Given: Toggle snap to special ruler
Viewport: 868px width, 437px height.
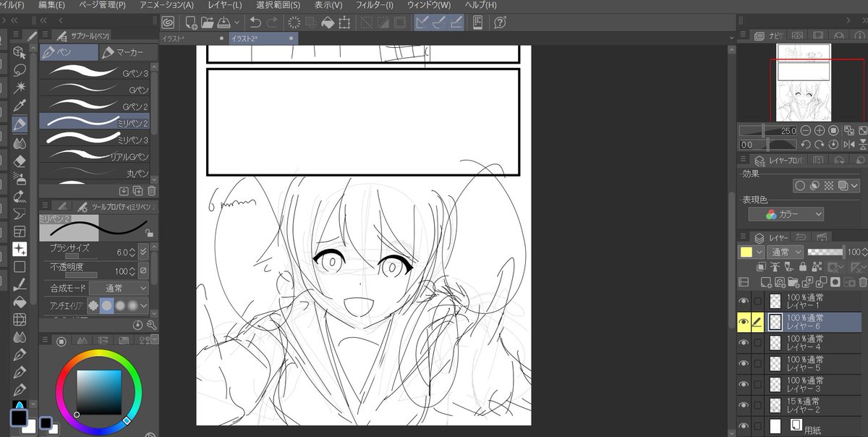Looking at the screenshot, I should (x=439, y=22).
